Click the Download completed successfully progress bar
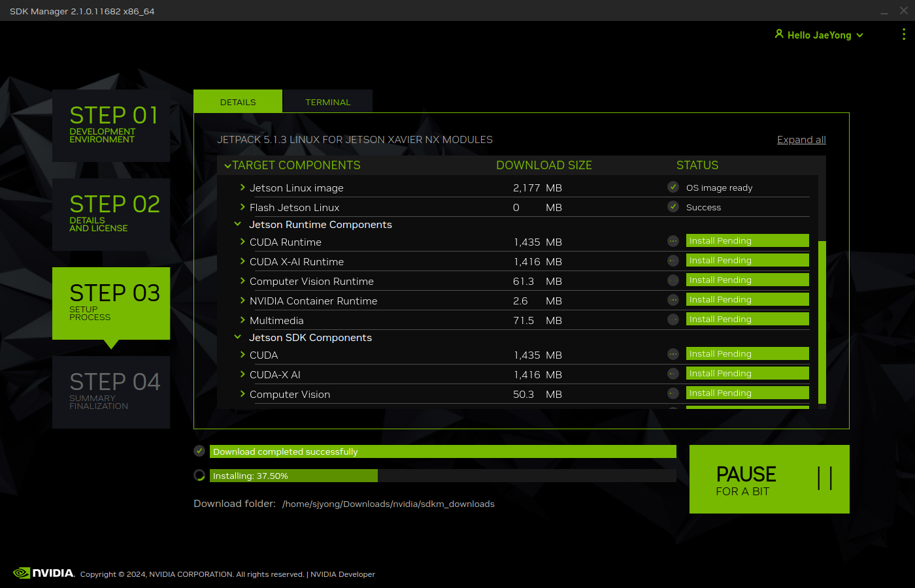The image size is (915, 588). pos(443,451)
